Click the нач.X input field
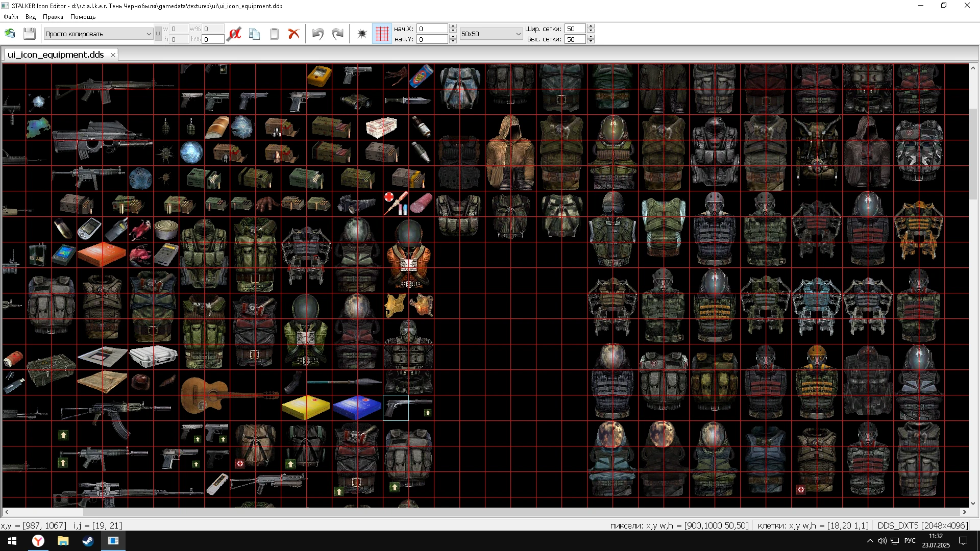Viewport: 980px width, 551px height. (x=432, y=29)
